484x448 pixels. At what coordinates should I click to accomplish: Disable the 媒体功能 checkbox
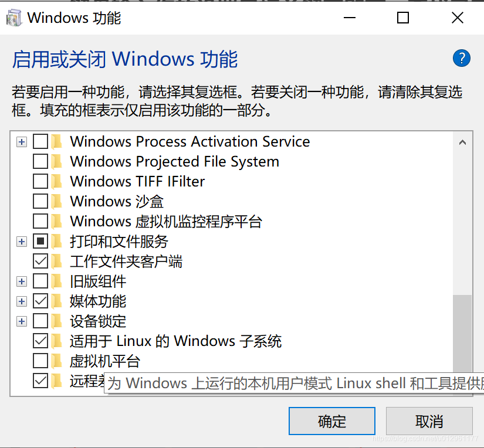pos(39,301)
